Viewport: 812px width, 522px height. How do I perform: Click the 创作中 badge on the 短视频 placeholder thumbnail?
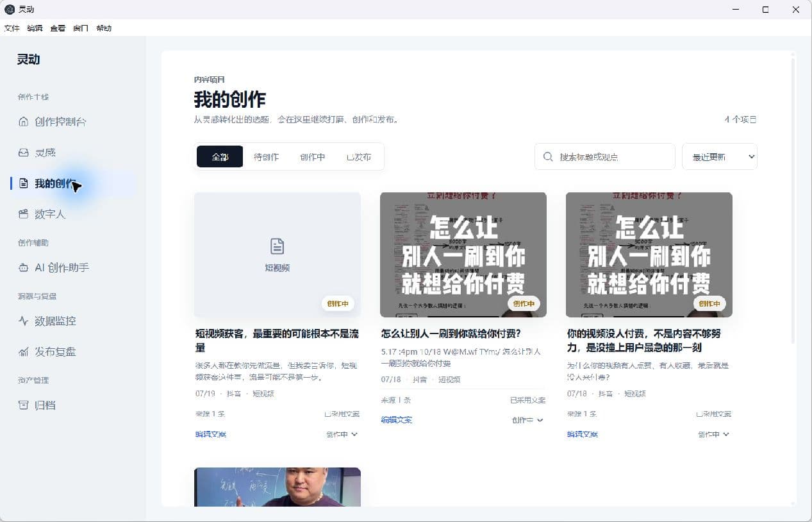tap(338, 304)
